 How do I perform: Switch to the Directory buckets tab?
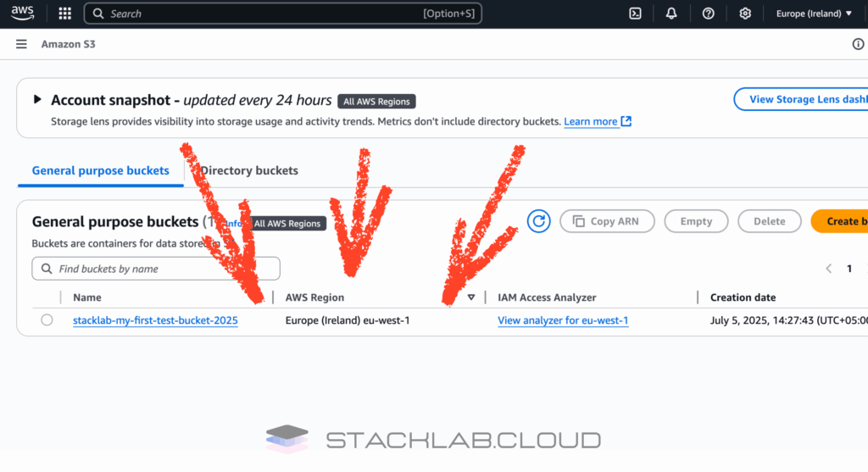pyautogui.click(x=249, y=170)
